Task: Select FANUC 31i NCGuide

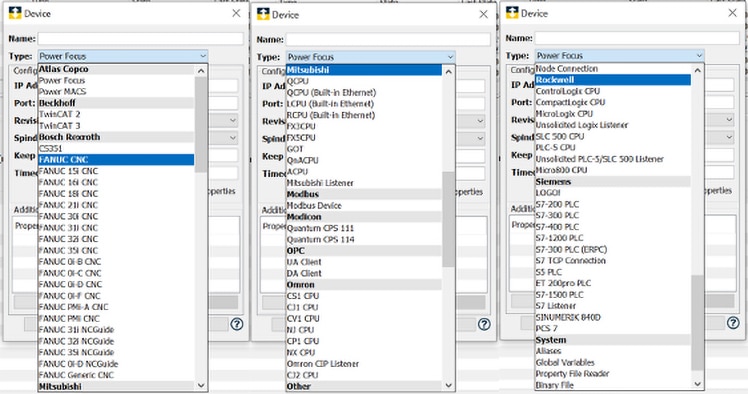Action: (x=76, y=330)
